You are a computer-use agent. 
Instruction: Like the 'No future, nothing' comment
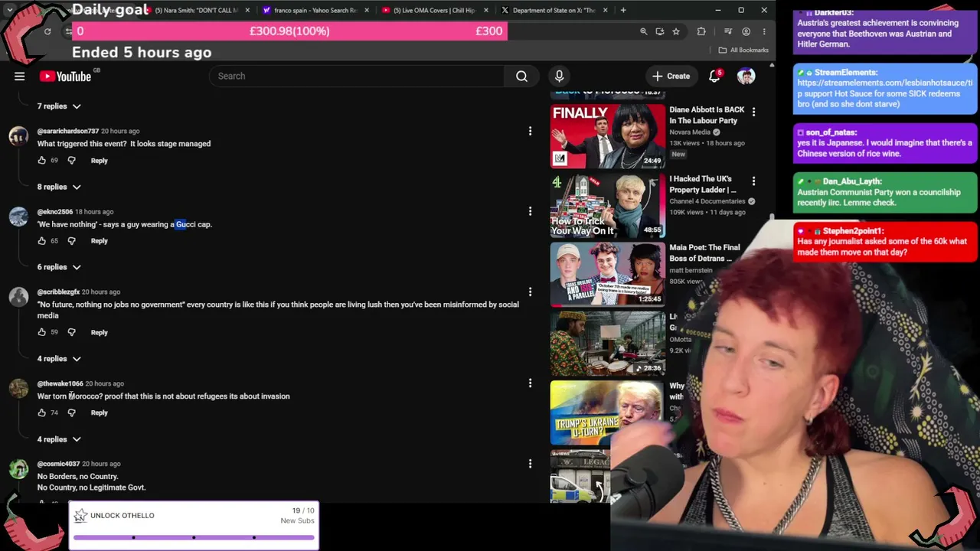pyautogui.click(x=41, y=332)
